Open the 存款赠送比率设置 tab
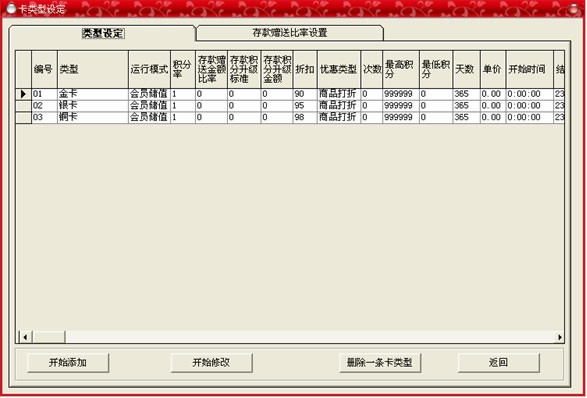Image resolution: width=587 pixels, height=398 pixels. 290,33
